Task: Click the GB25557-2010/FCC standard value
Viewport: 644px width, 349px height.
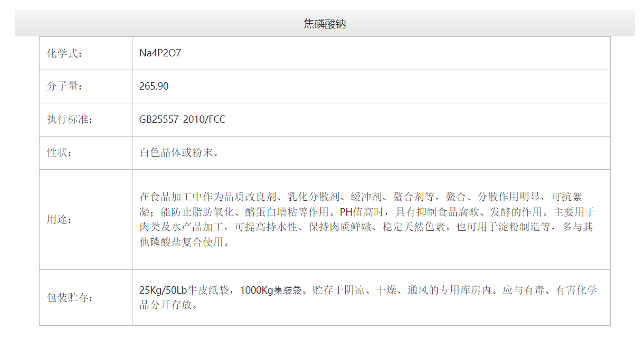Action: (x=182, y=120)
